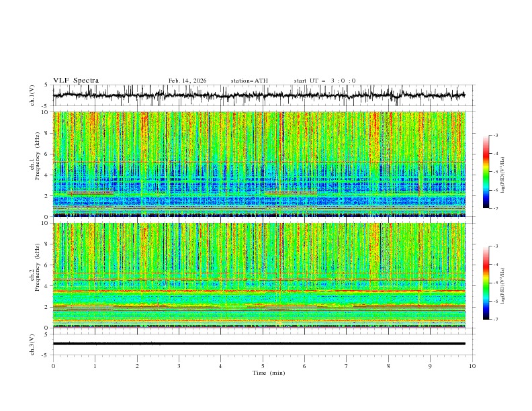
Task: Click the ch.1 spectrogram "6" kHz tick label
Action: 47,154
